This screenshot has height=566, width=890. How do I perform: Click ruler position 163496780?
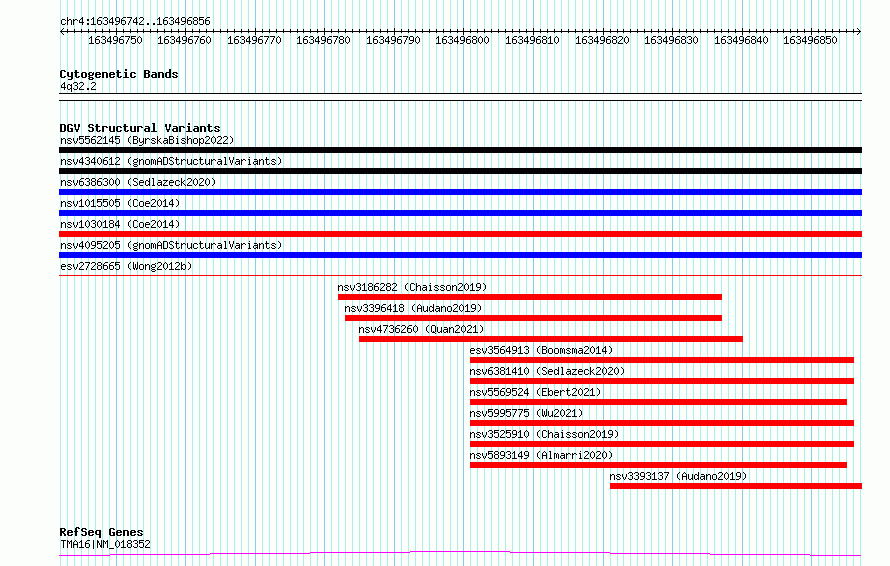pos(324,40)
